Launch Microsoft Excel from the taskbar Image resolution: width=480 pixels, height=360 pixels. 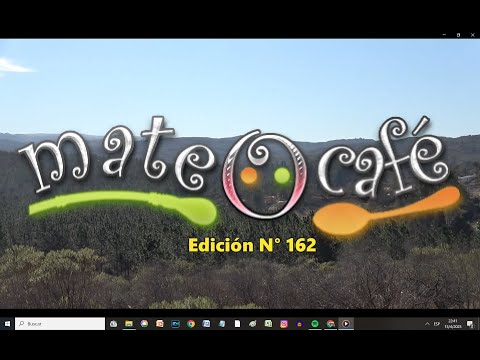coord(268,324)
